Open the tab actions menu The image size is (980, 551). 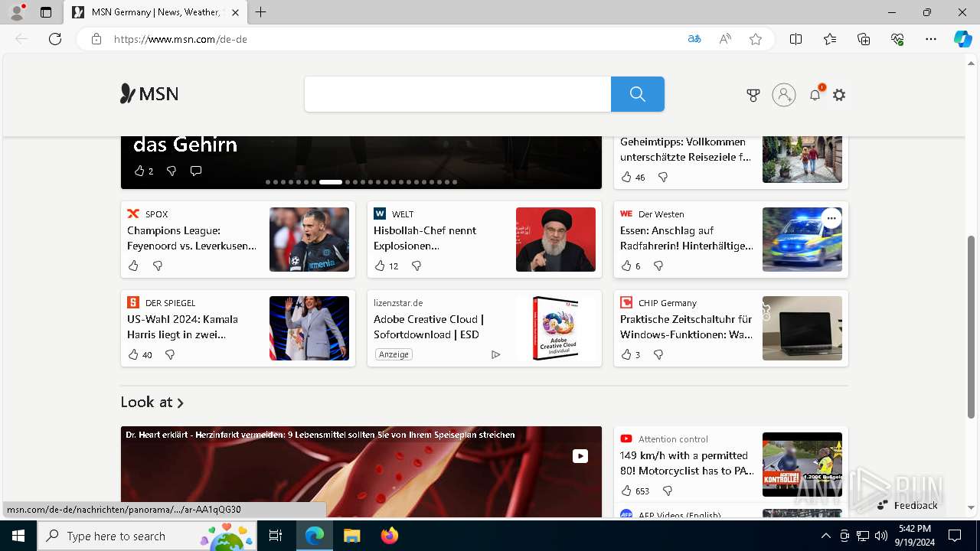[x=46, y=12]
